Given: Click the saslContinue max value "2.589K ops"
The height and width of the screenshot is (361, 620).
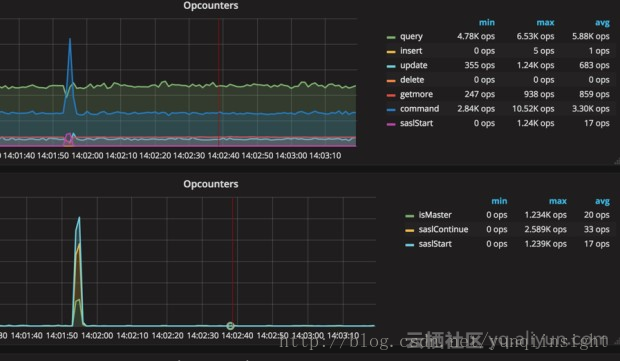Looking at the screenshot, I should point(546,229).
